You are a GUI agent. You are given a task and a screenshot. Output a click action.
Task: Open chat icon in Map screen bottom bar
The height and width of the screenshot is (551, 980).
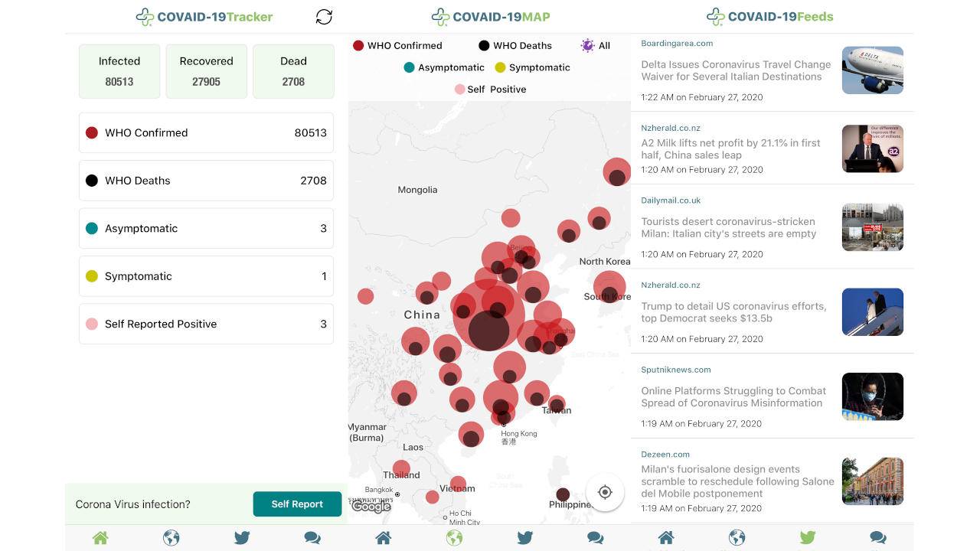(x=595, y=538)
